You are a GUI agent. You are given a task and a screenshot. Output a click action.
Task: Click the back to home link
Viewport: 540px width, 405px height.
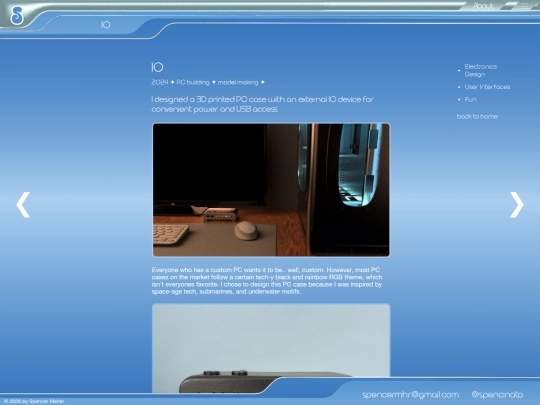pyautogui.click(x=477, y=116)
